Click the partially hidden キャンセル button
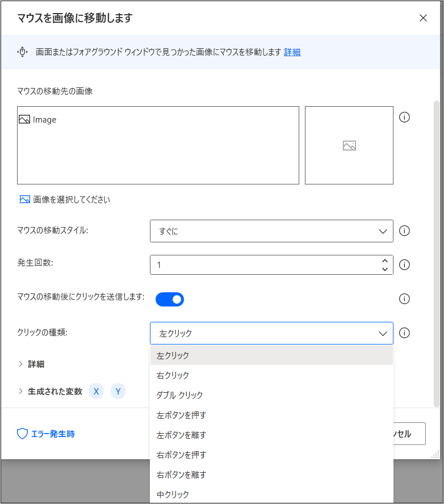This screenshot has width=444, height=504. pos(409,434)
